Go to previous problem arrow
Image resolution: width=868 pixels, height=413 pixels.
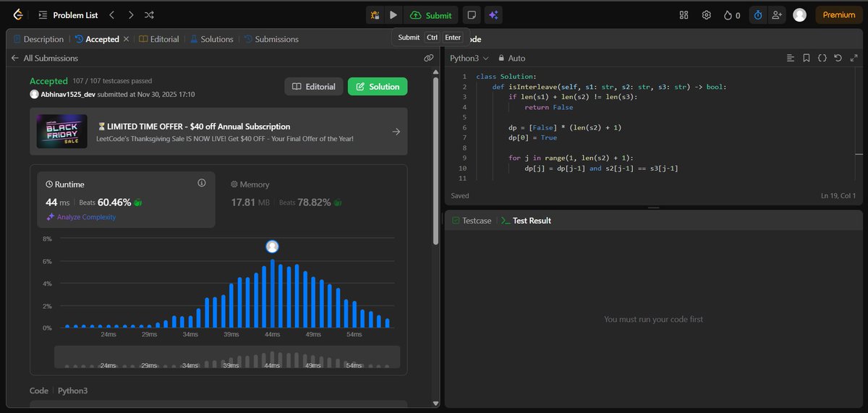(111, 14)
